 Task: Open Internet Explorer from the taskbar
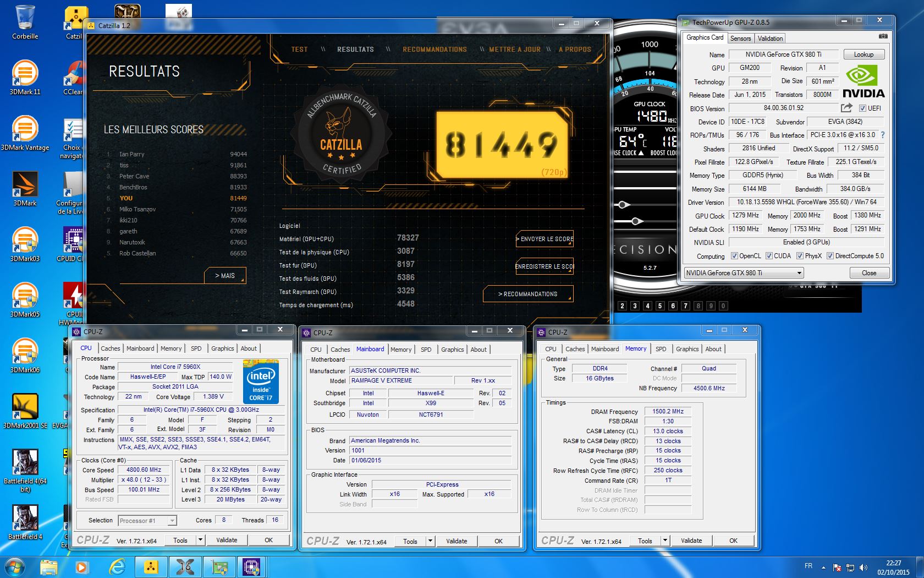click(x=117, y=567)
